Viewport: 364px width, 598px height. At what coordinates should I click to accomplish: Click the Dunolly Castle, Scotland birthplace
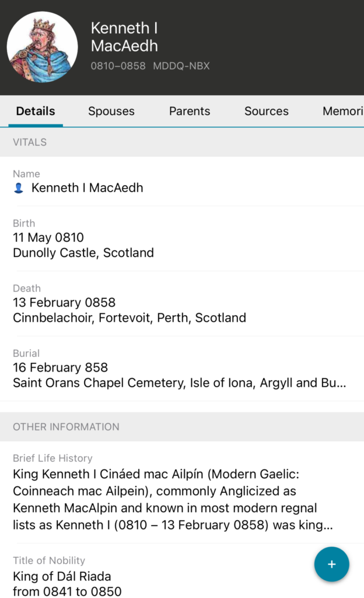point(83,253)
